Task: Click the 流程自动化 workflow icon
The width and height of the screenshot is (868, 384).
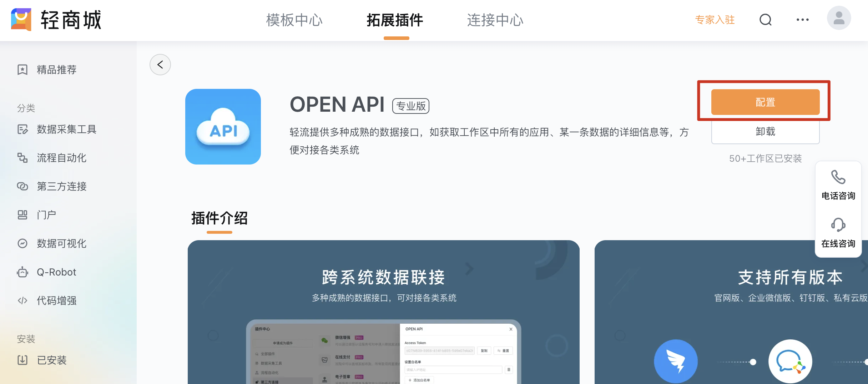Action: [x=22, y=158]
